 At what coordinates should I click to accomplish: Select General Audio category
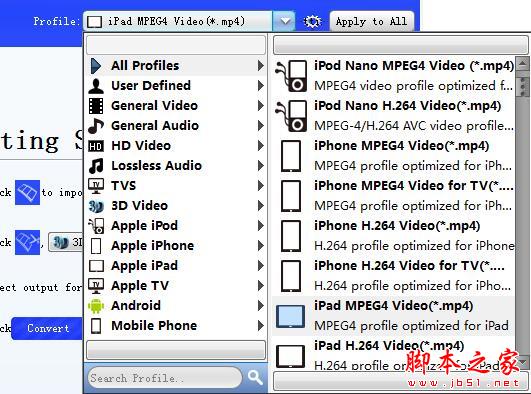click(176, 126)
